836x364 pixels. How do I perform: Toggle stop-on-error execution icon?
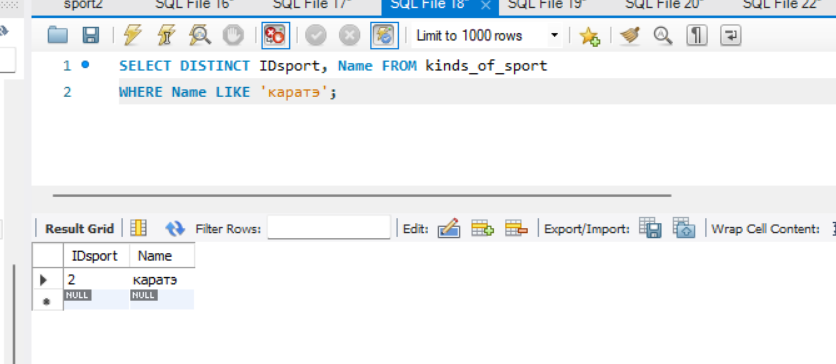click(x=276, y=36)
